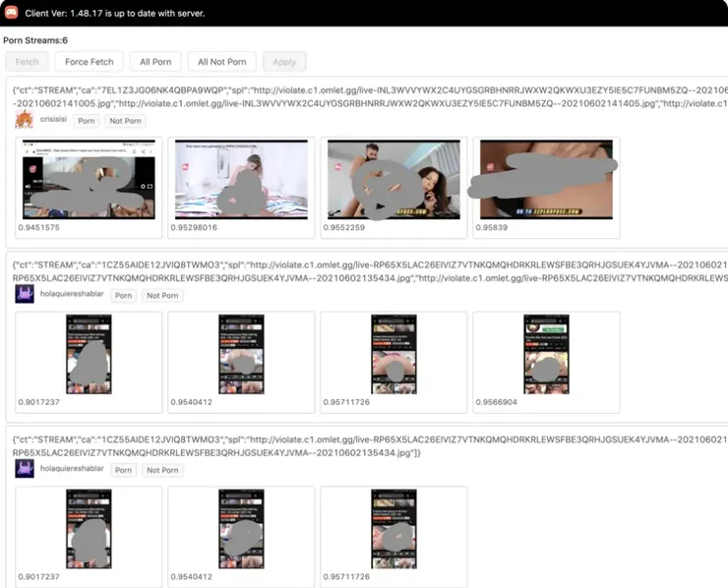This screenshot has width=728, height=588.
Task: Click Porn for second stream entry holaquiereshablar
Action: pyautogui.click(x=124, y=295)
